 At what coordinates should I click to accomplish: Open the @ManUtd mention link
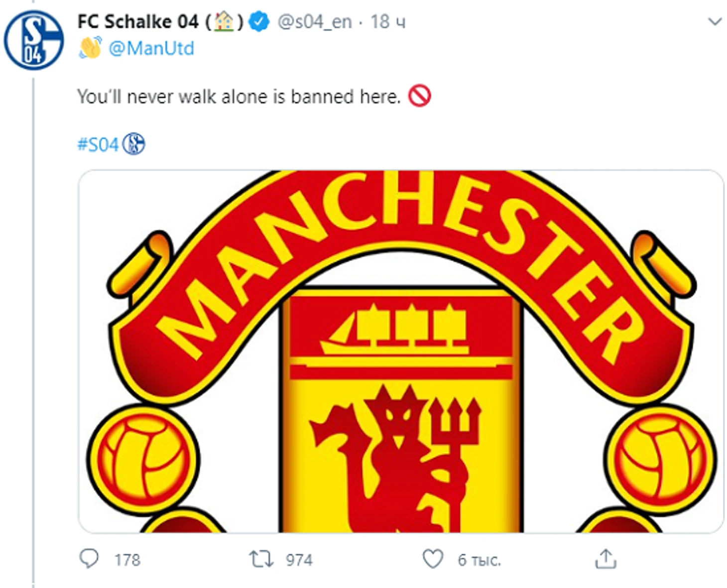click(x=151, y=49)
